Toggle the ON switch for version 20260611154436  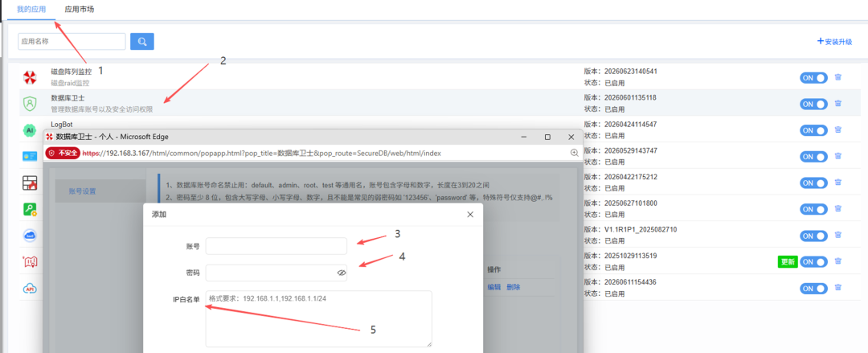(813, 288)
